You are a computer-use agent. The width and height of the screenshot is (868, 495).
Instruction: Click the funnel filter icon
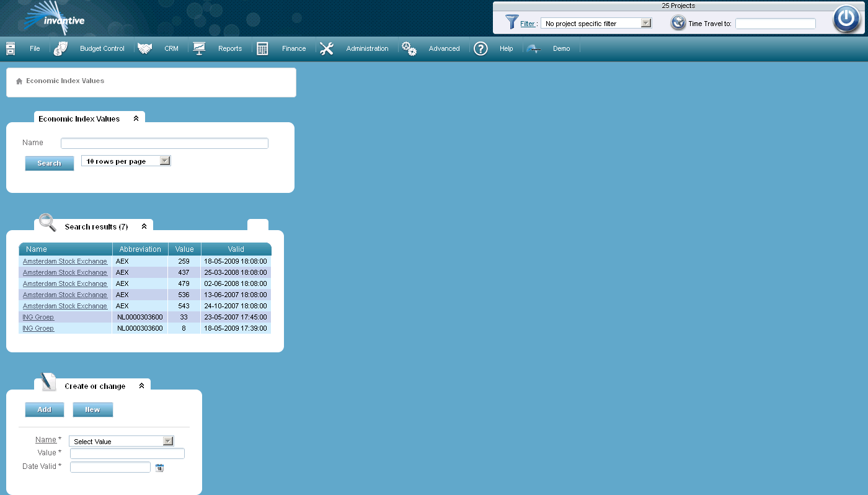point(511,22)
